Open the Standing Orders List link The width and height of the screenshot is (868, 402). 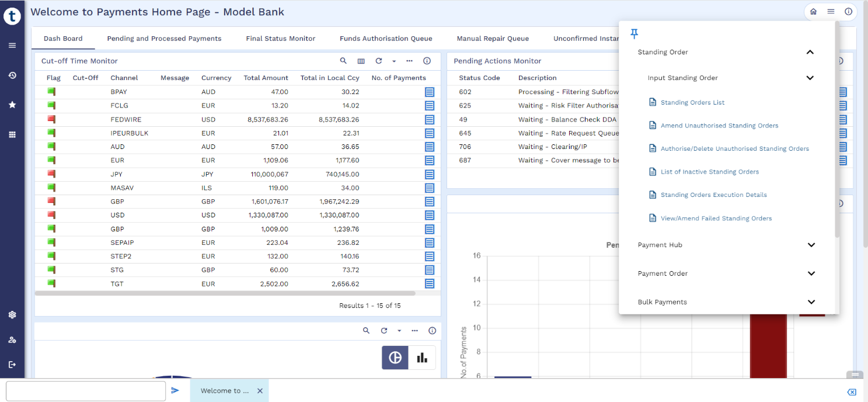(692, 102)
